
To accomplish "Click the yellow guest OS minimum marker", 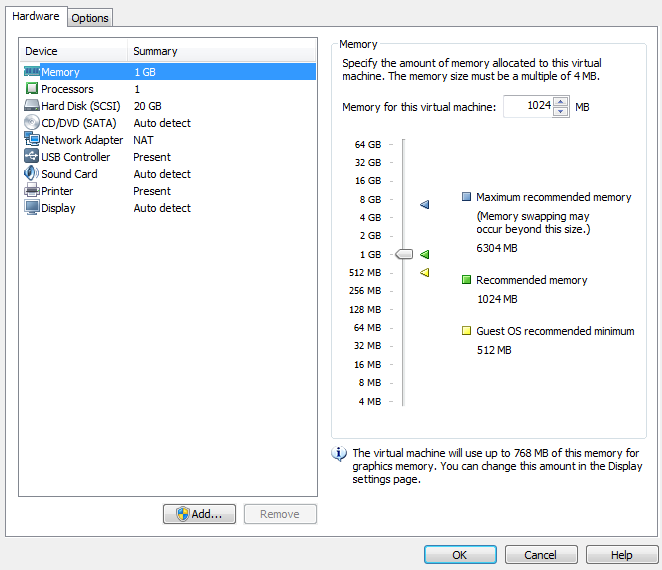I will [x=425, y=273].
